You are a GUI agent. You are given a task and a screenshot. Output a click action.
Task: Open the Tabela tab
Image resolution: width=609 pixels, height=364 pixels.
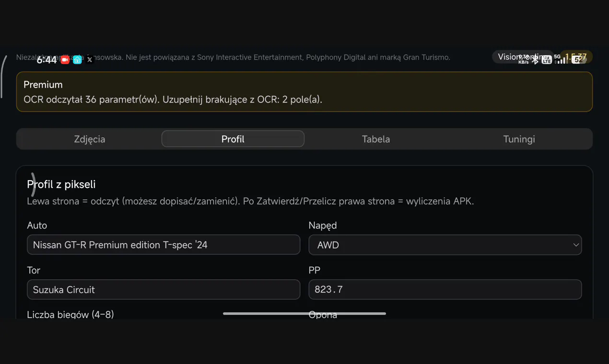[376, 139]
